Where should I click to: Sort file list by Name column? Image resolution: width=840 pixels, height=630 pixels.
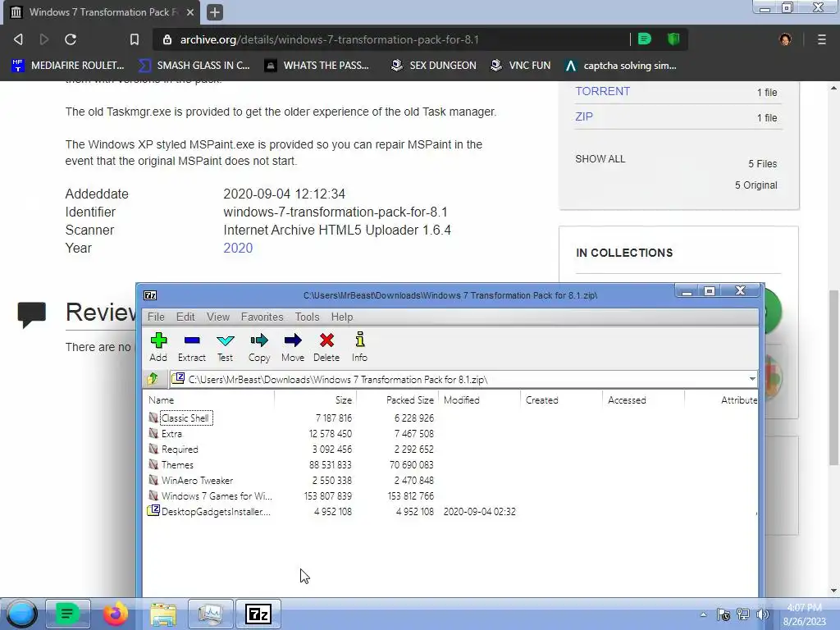pos(209,399)
